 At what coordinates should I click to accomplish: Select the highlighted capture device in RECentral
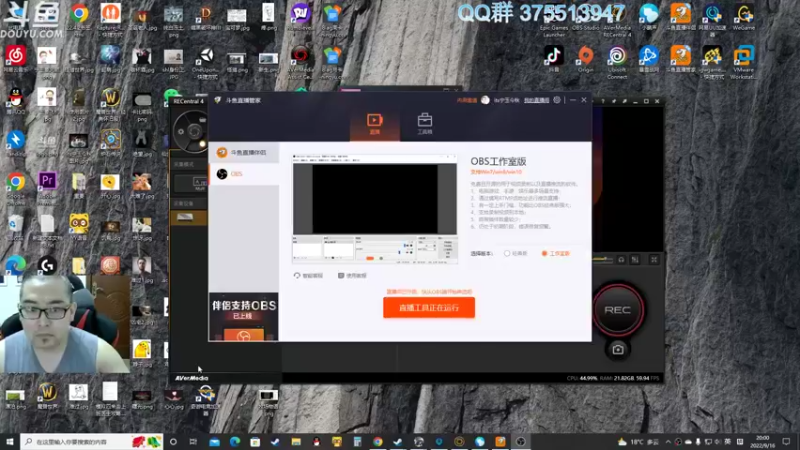click(x=188, y=218)
